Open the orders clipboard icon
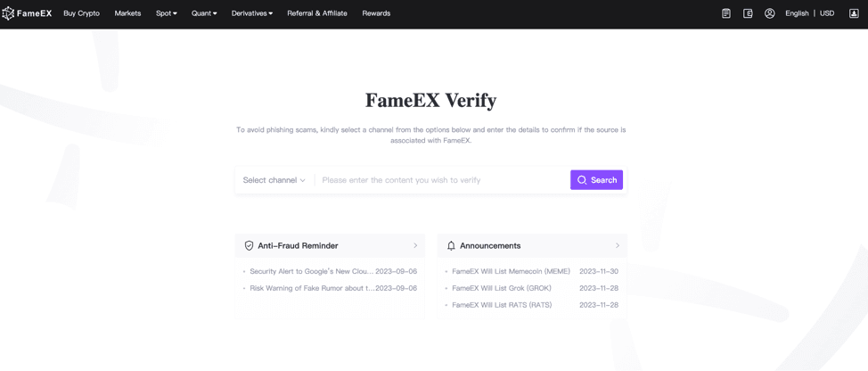Viewport: 868px width, 371px height. pos(726,13)
